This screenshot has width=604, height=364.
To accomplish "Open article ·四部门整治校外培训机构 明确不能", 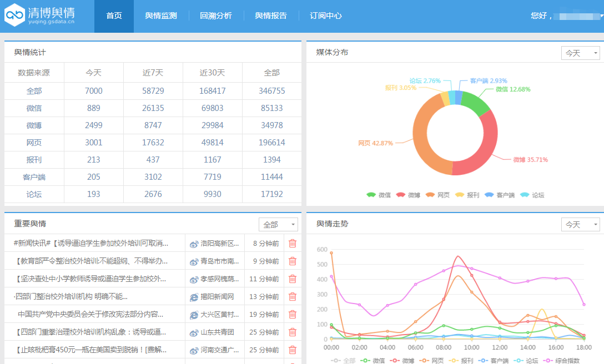I will 71,297.
